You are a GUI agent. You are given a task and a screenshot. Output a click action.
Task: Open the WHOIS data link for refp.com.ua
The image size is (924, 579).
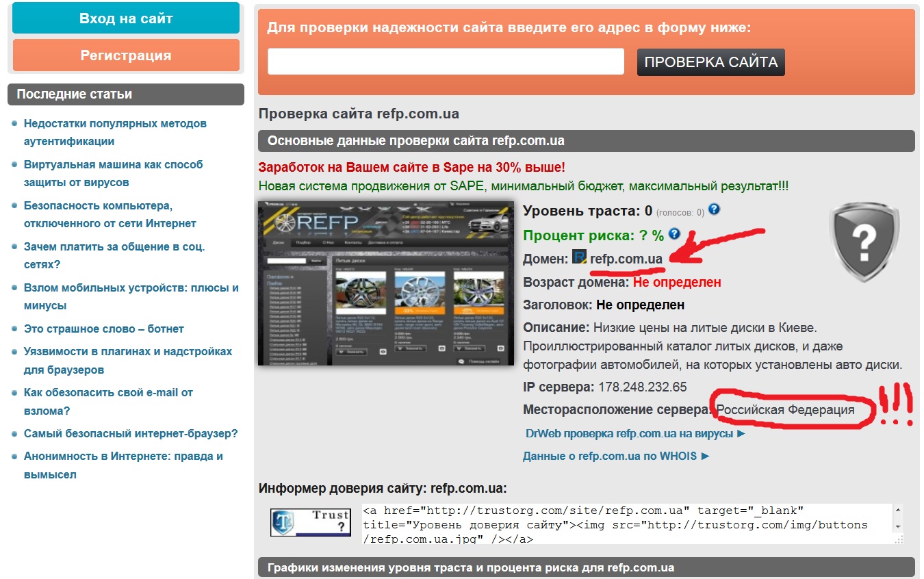pyautogui.click(x=616, y=456)
